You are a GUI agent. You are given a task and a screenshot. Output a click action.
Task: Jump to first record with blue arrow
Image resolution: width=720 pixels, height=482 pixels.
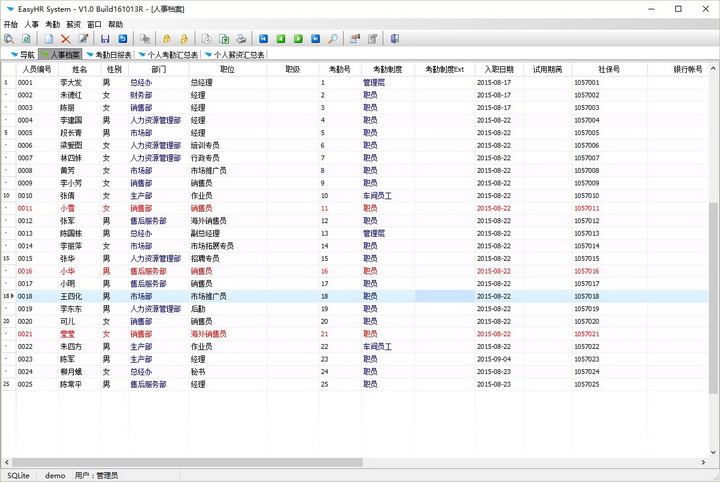[265, 39]
